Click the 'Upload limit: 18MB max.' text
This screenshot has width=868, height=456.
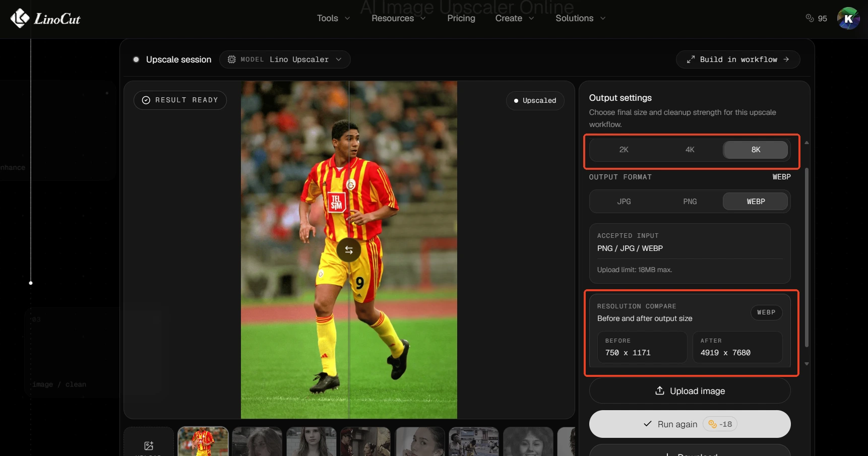pyautogui.click(x=635, y=270)
